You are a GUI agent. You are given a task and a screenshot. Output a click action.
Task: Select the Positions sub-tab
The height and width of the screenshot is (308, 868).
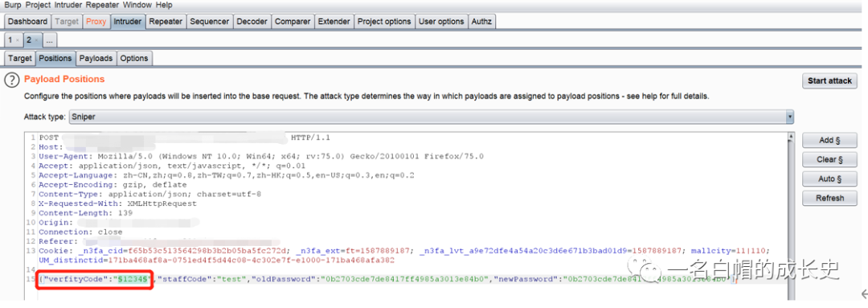coord(55,58)
